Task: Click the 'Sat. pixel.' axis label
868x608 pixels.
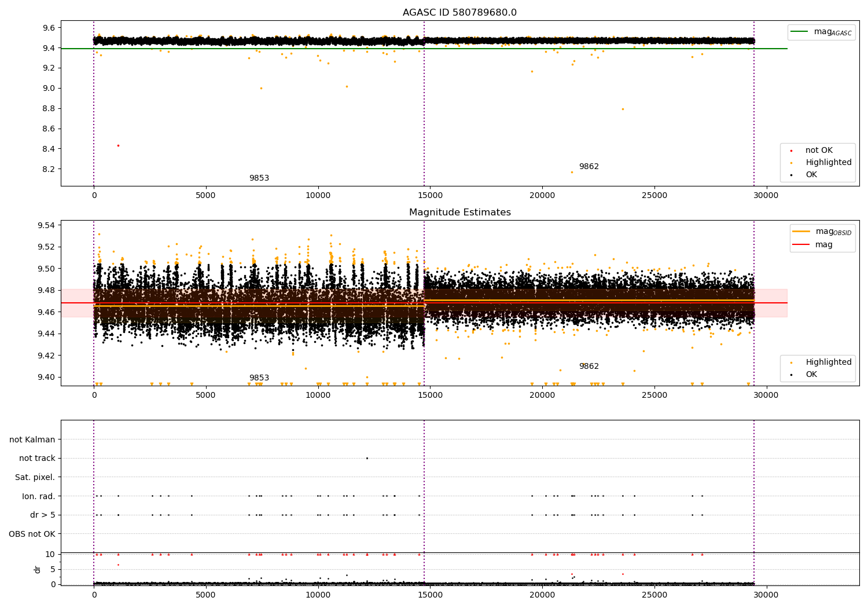Action: tap(35, 477)
